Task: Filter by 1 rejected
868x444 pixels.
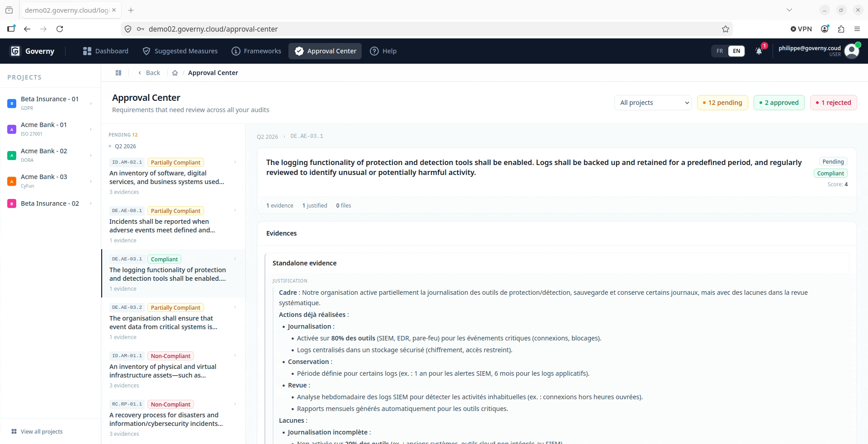Action: click(x=834, y=103)
